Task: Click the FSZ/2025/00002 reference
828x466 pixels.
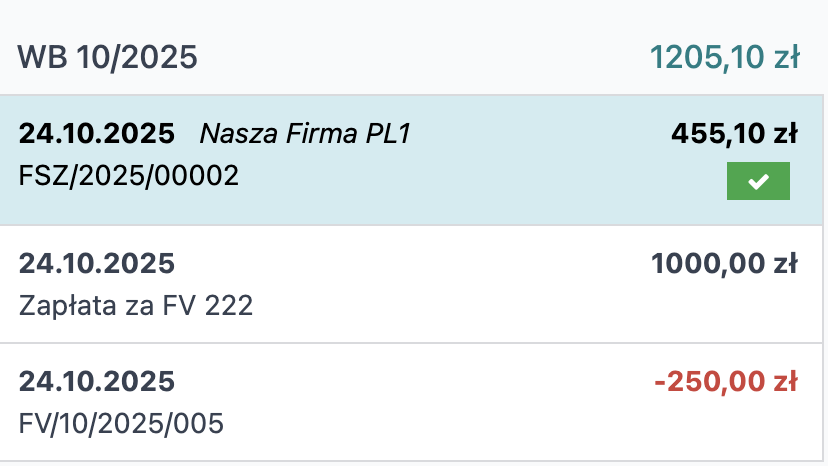Action: click(x=129, y=176)
